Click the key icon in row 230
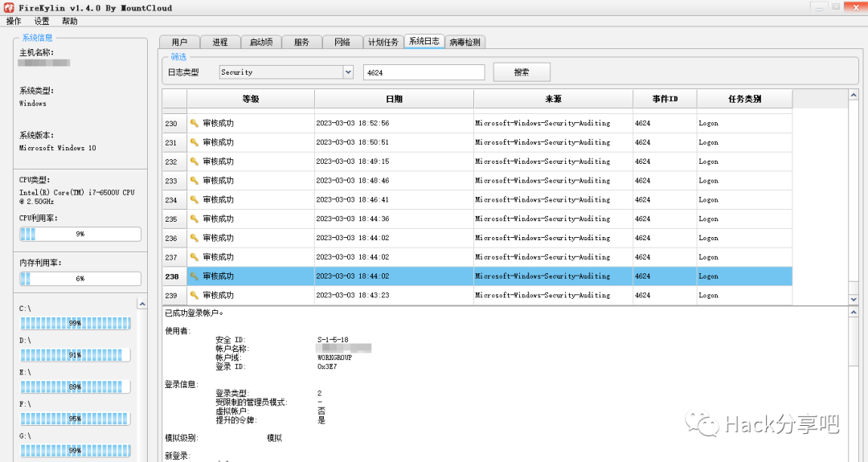Viewport: 868px width, 462px height. (194, 123)
